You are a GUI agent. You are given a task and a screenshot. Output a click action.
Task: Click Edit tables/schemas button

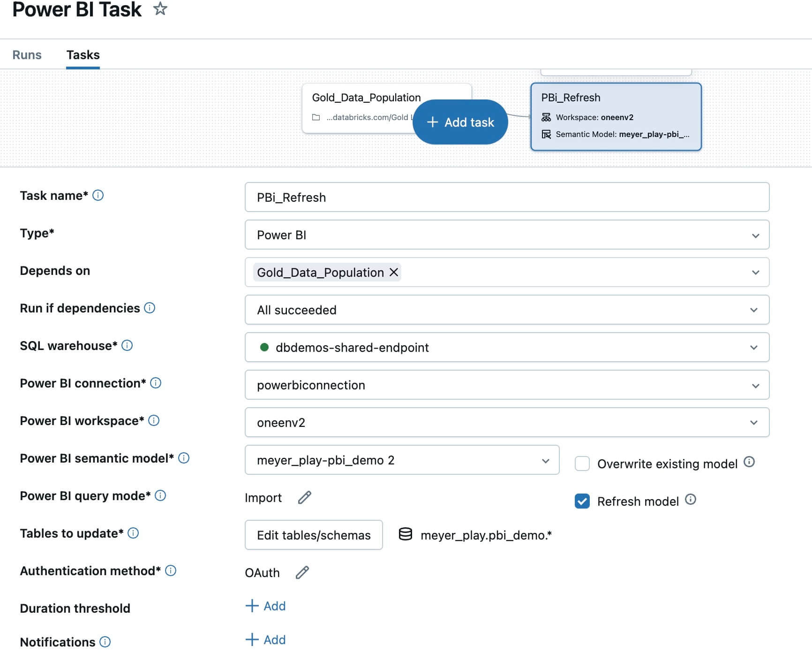pyautogui.click(x=314, y=535)
